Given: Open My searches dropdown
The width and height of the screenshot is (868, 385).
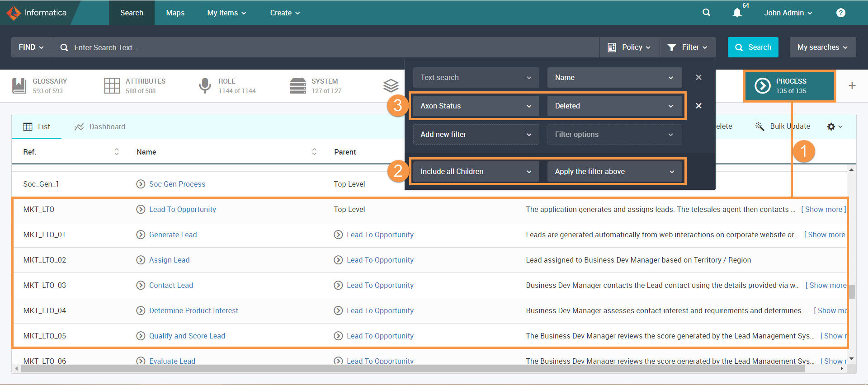Looking at the screenshot, I should 822,47.
